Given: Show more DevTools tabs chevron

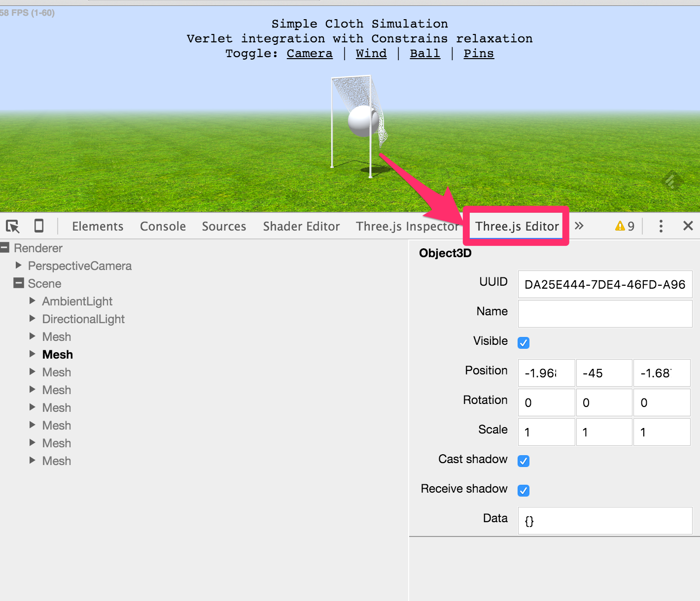Looking at the screenshot, I should (x=579, y=226).
